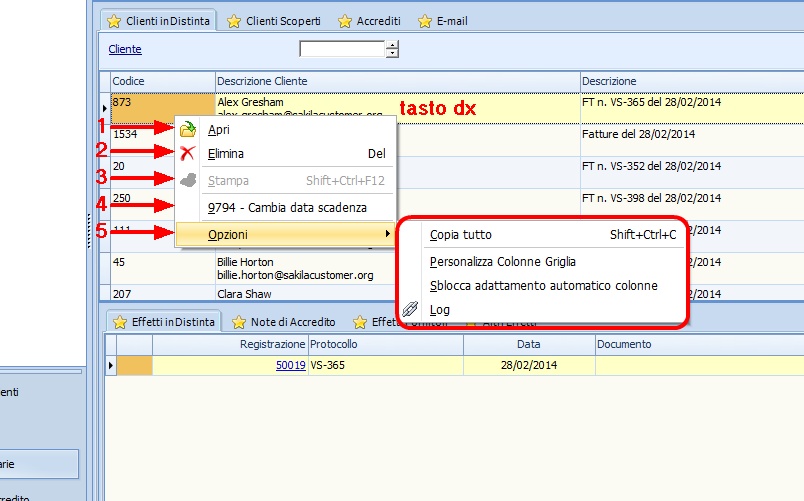Click the paperclip icon beside Log
The width and height of the screenshot is (804, 501).
pyautogui.click(x=410, y=310)
